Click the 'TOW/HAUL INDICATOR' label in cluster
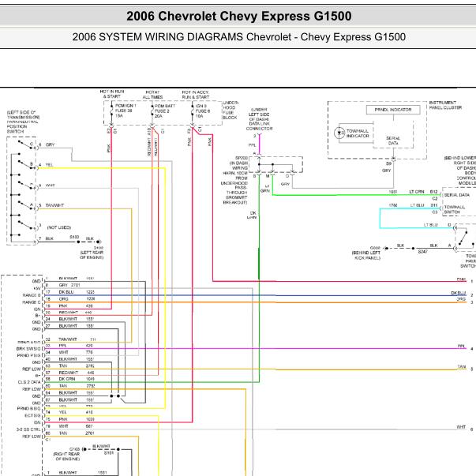 tap(358, 133)
